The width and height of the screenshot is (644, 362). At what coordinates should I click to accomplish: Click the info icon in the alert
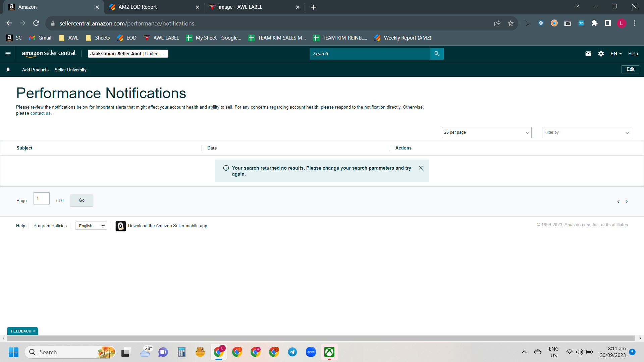[x=226, y=168]
